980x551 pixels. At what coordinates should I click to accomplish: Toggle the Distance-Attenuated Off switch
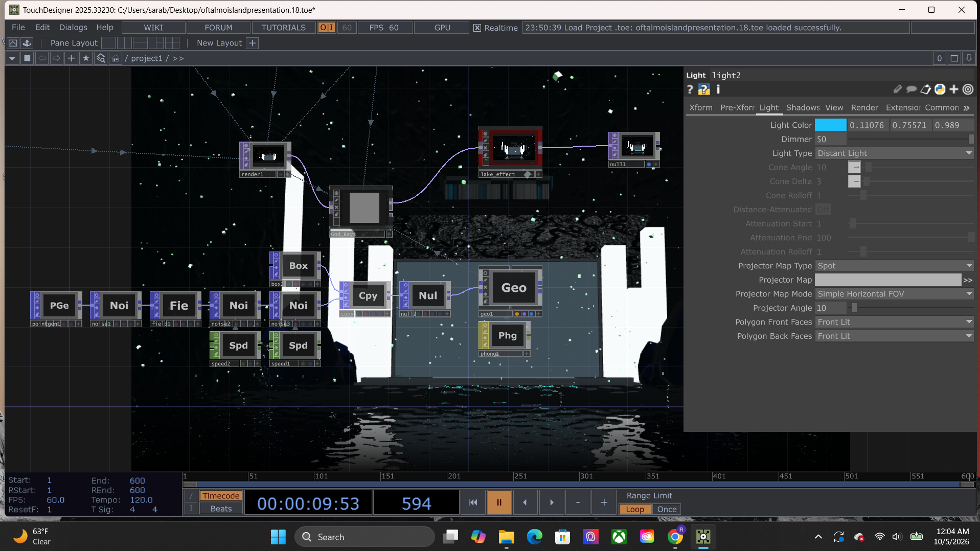[823, 210]
